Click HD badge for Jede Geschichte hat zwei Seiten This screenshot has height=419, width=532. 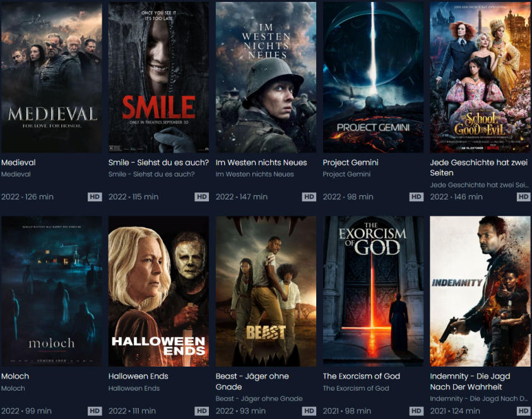(524, 197)
